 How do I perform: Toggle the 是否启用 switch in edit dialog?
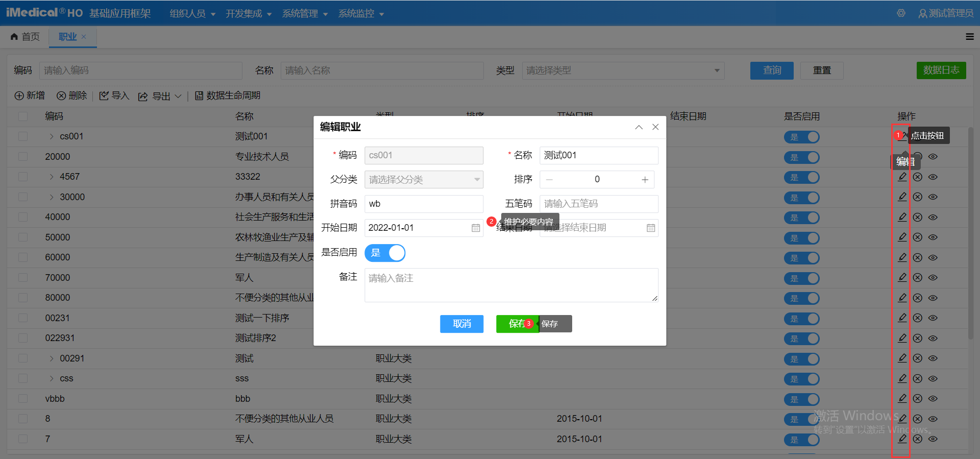point(385,253)
